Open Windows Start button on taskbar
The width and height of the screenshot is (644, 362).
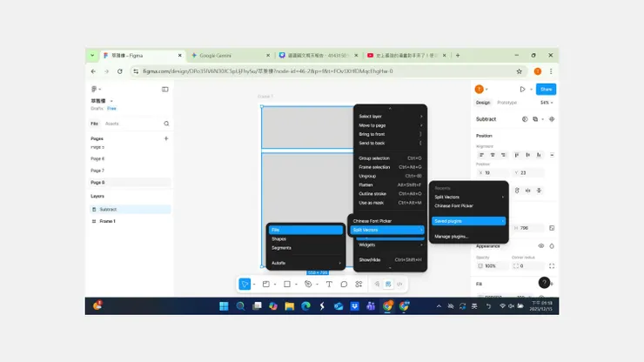pos(224,306)
